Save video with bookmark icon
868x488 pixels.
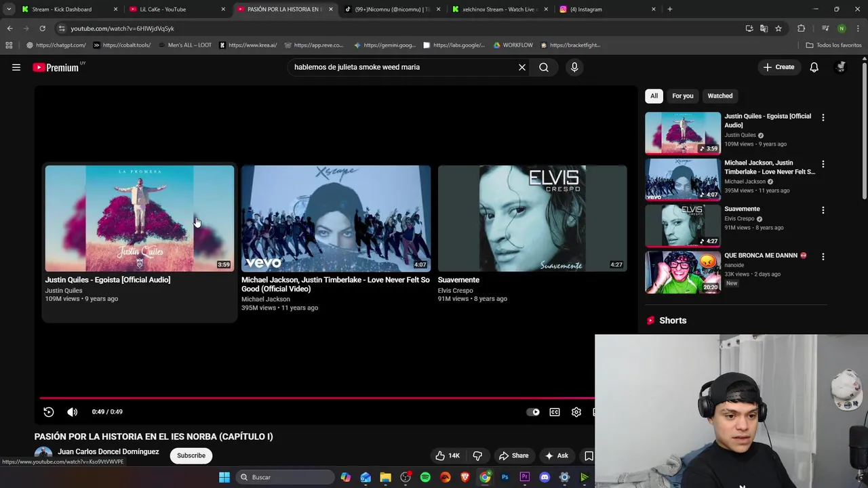589,455
